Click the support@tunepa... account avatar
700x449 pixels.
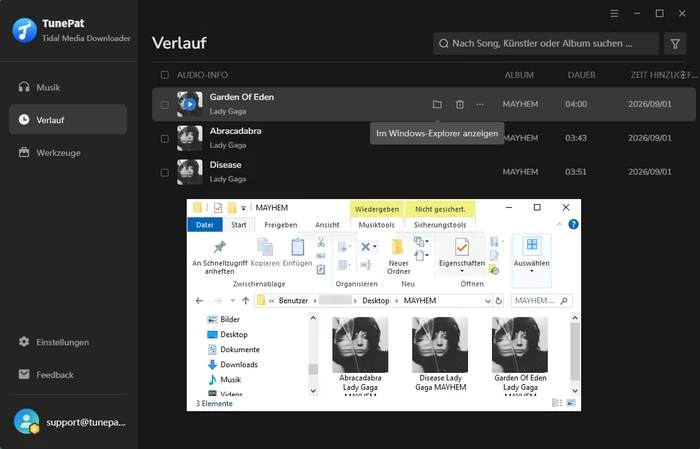point(26,422)
